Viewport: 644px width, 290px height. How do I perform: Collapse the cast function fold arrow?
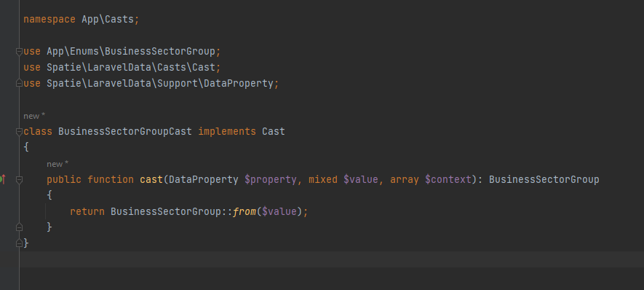(19, 179)
